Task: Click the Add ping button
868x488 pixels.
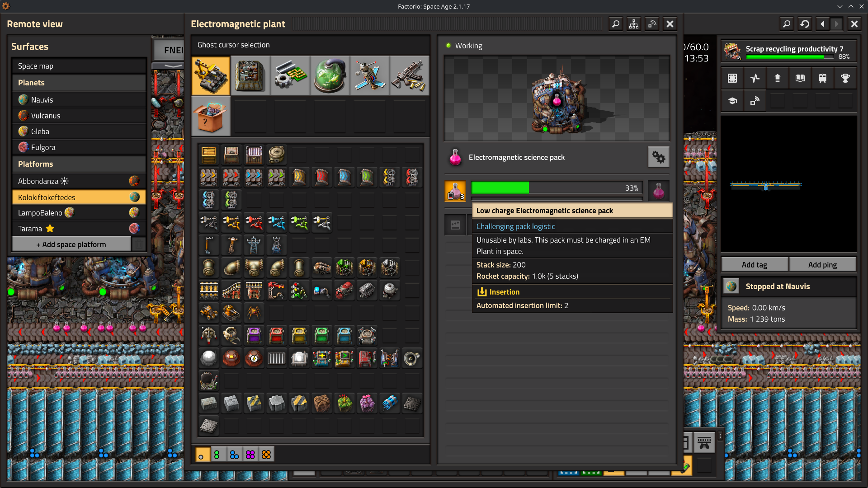Action: (822, 265)
